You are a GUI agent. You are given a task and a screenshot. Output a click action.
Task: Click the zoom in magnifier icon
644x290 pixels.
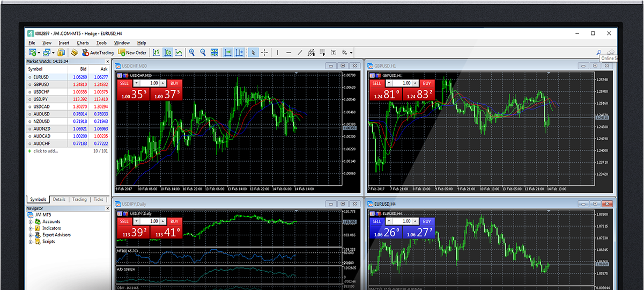point(191,53)
